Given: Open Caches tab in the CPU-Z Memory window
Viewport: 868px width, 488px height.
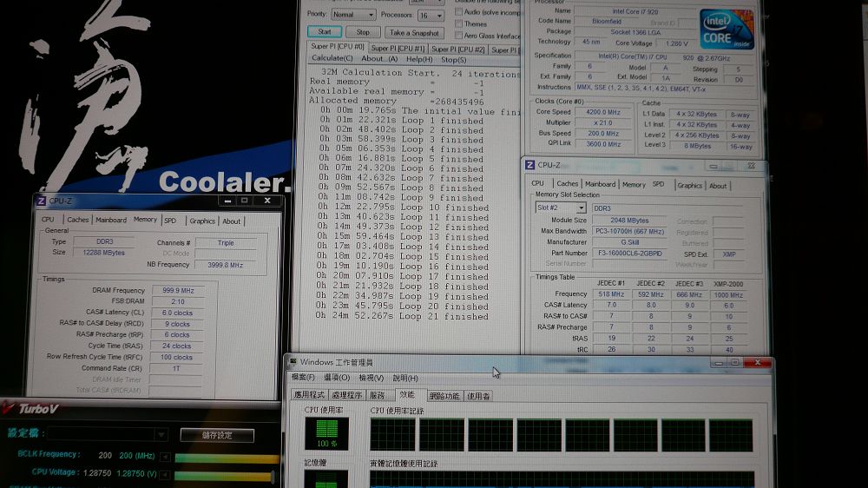Looking at the screenshot, I should (x=77, y=220).
